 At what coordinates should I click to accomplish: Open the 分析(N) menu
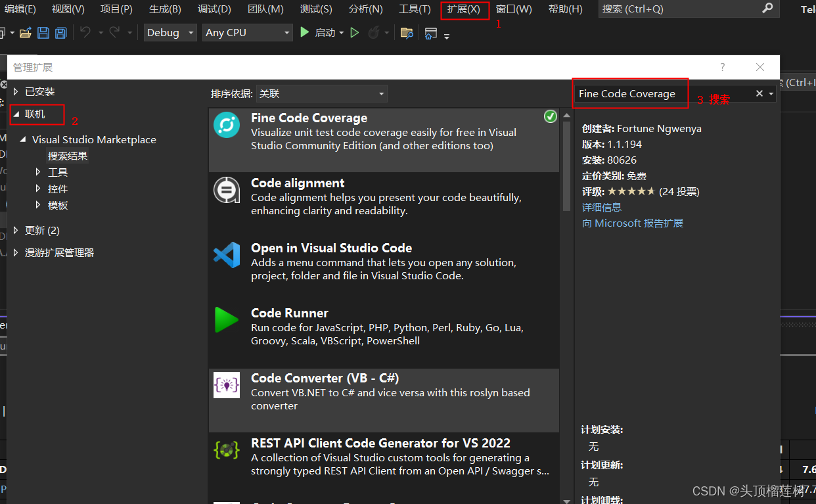365,9
